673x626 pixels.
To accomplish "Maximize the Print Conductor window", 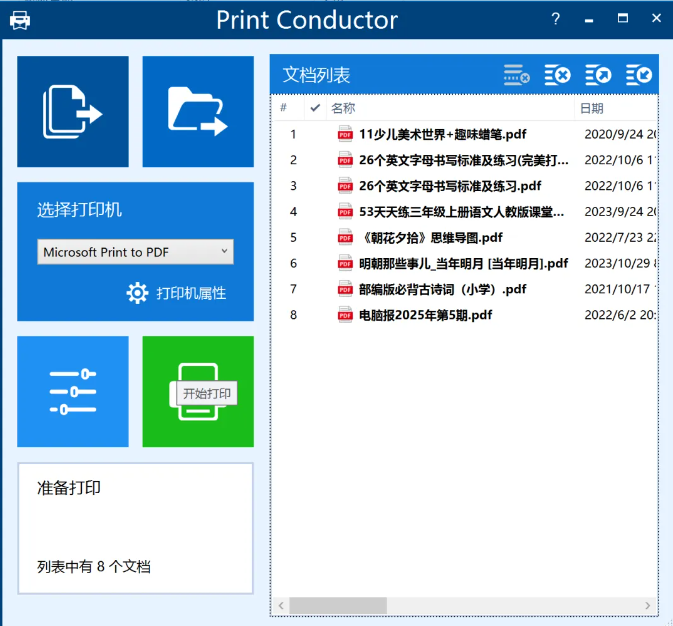I will [622, 18].
